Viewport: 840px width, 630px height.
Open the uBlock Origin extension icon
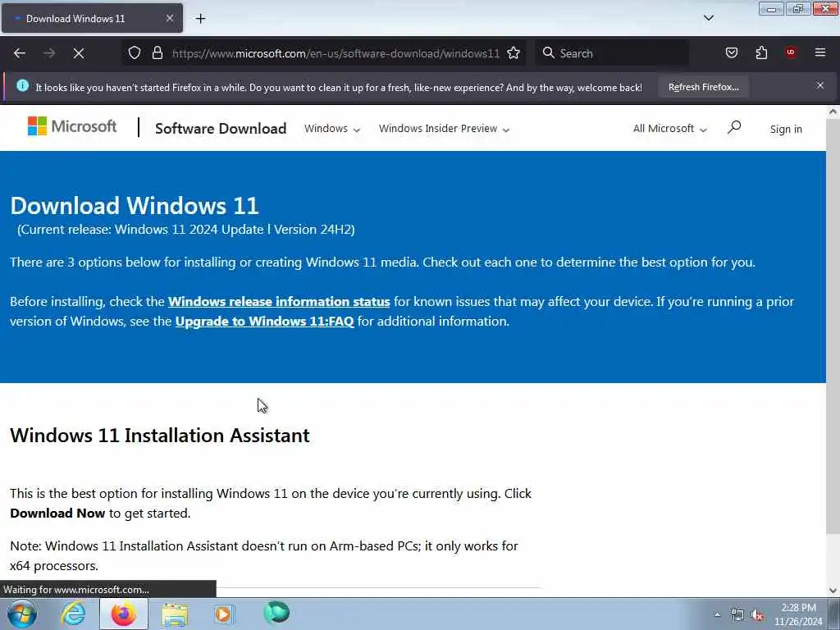click(x=791, y=52)
